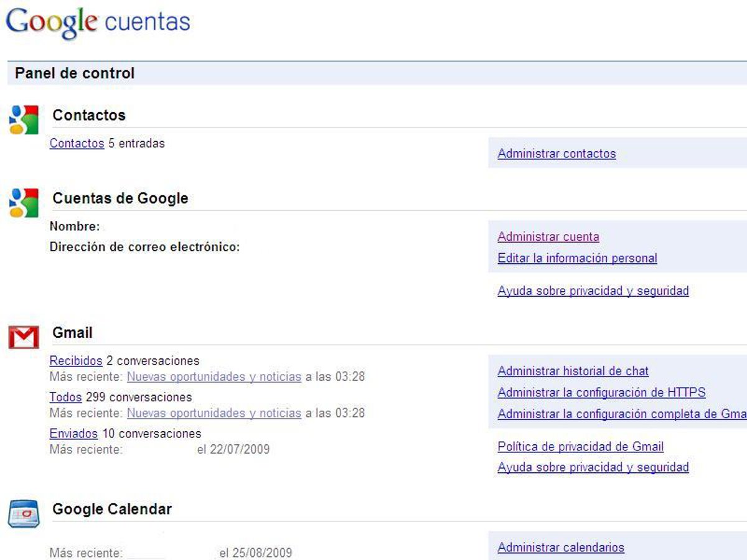The height and width of the screenshot is (560, 747).
Task: Click the red Gmail envelope icon
Action: 24,337
